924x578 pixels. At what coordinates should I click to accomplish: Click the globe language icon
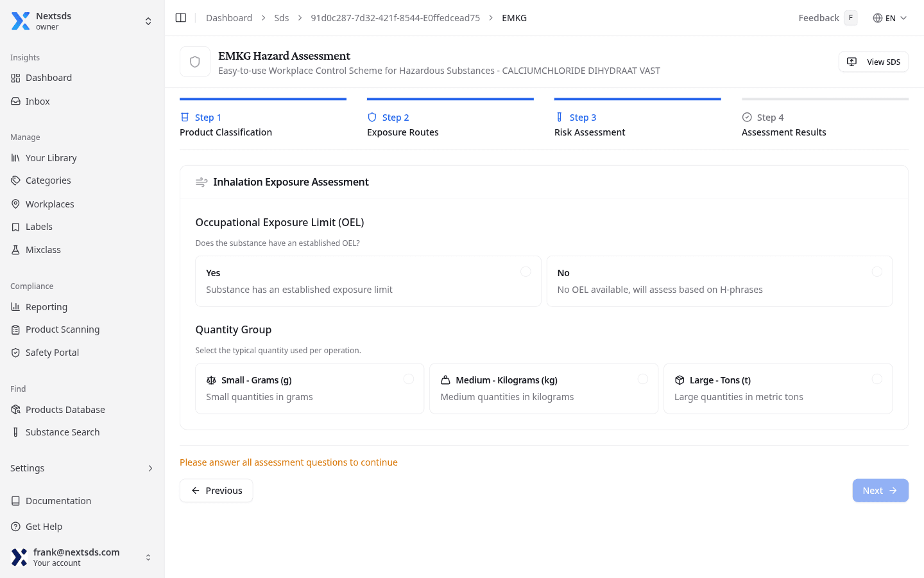(877, 18)
